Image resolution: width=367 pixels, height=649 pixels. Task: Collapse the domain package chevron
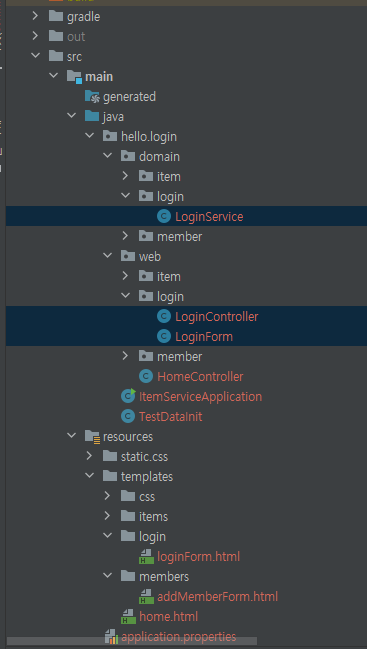point(108,156)
